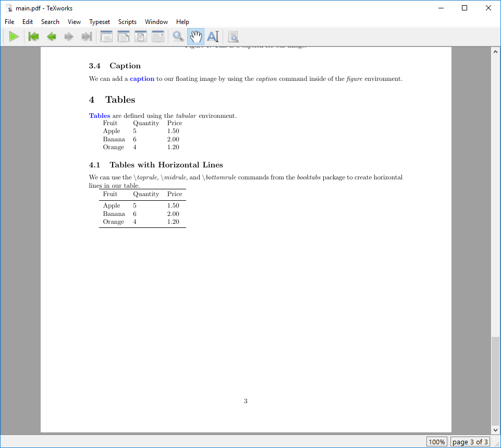Go to the previous page icon

(x=51, y=37)
